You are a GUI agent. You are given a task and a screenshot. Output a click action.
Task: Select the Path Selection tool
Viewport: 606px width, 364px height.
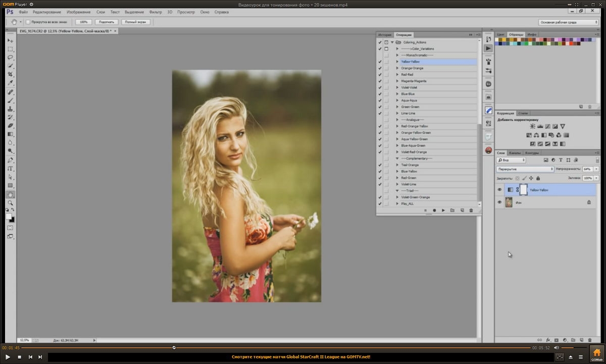pyautogui.click(x=11, y=177)
